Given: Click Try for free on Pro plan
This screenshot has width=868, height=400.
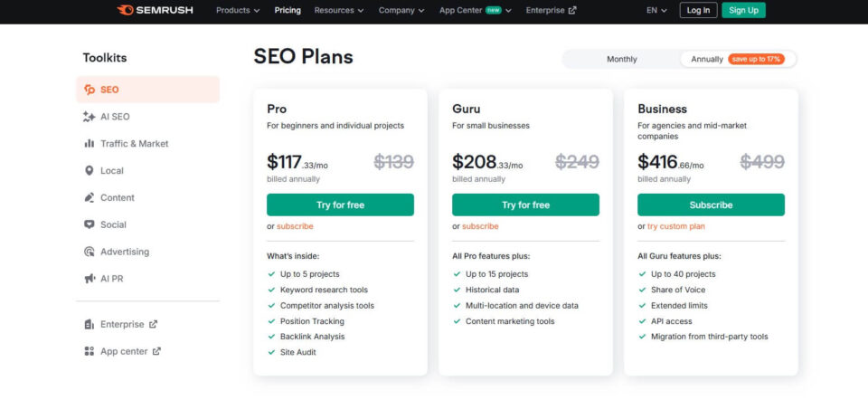Looking at the screenshot, I should 340,205.
